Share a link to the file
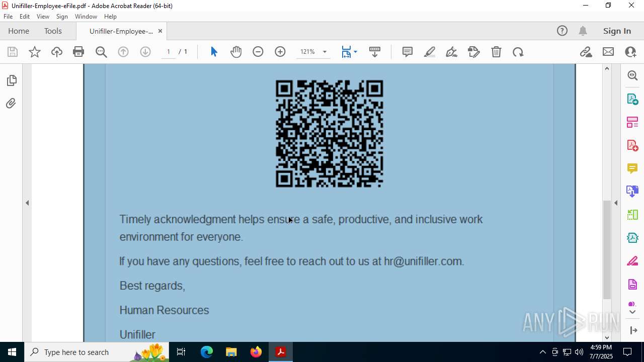The image size is (644, 362). pos(586,52)
